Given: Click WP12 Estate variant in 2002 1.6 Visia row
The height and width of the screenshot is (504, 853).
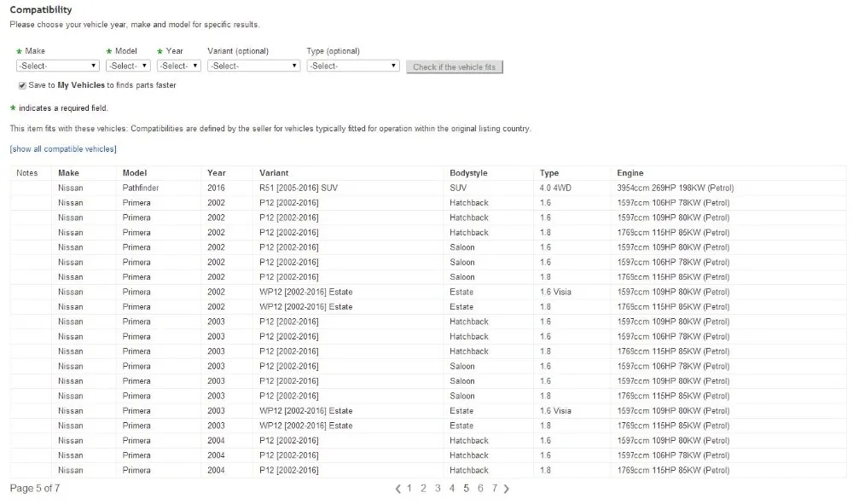Looking at the screenshot, I should pos(305,292).
